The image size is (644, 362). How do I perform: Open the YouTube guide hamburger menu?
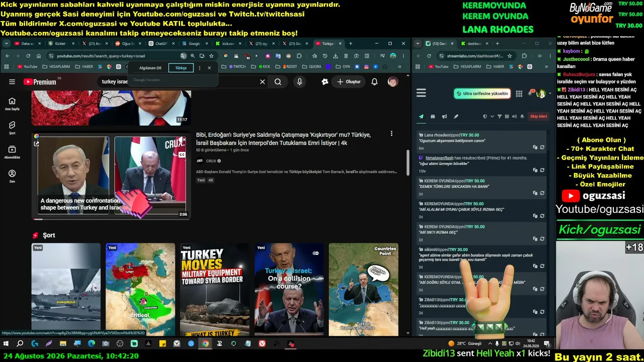point(12,82)
